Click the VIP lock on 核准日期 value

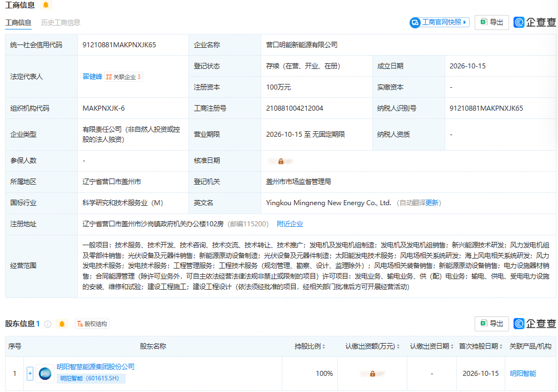pyautogui.click(x=281, y=161)
